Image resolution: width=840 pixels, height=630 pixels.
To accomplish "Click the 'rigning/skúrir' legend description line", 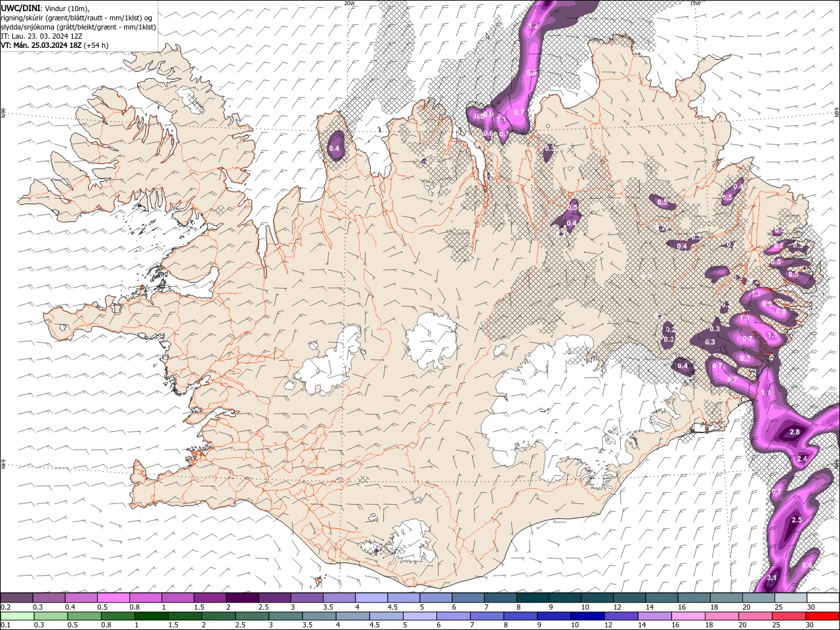I will (x=77, y=18).
